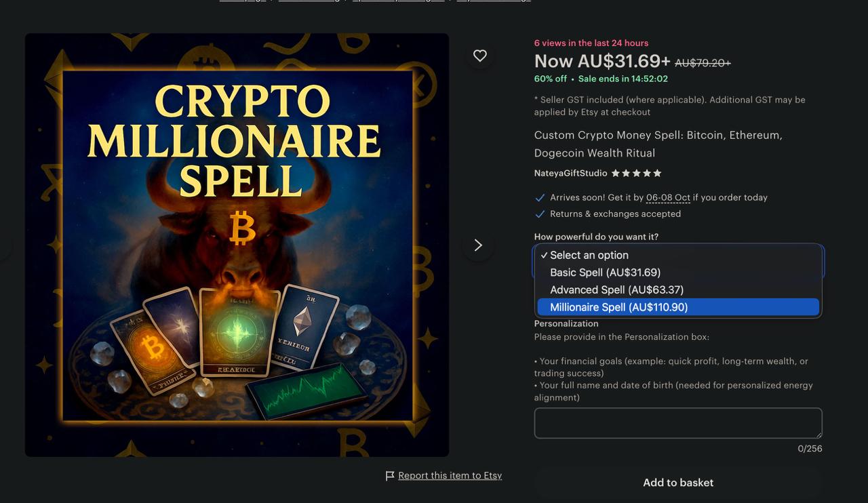The height and width of the screenshot is (503, 868).
Task: Click the Custom Crypto Money Spell title
Action: click(x=658, y=144)
